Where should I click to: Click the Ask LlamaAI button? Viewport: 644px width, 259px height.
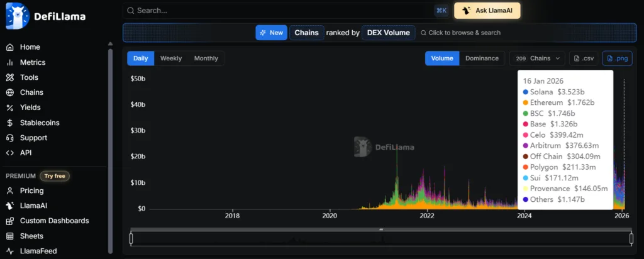pos(487,11)
